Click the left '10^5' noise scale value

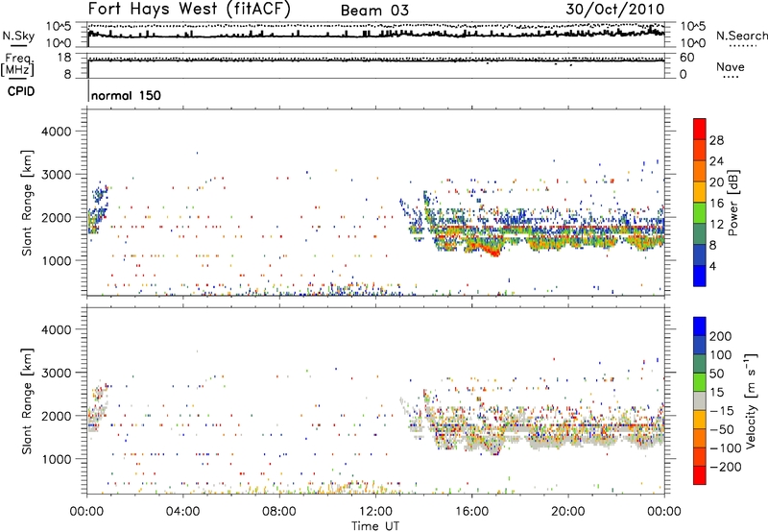[59, 27]
